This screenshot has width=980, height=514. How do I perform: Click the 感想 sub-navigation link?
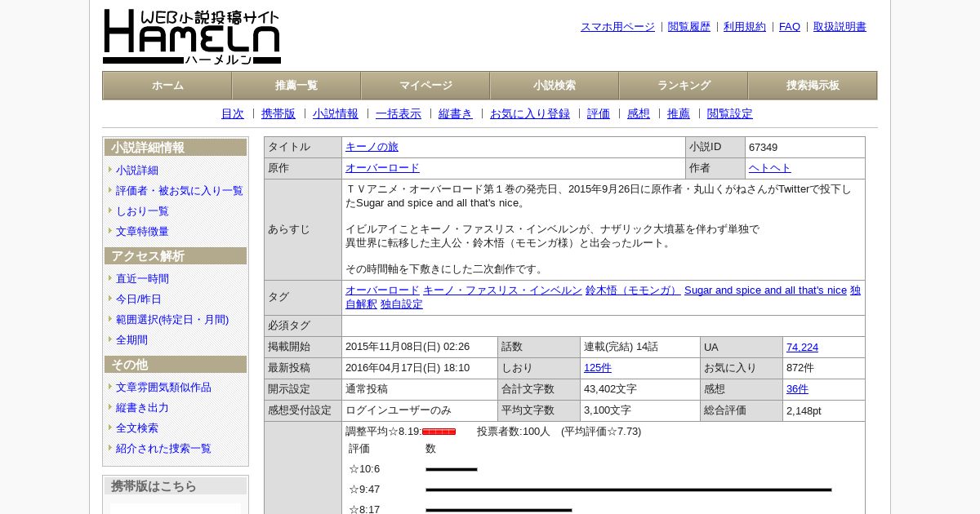coord(639,114)
